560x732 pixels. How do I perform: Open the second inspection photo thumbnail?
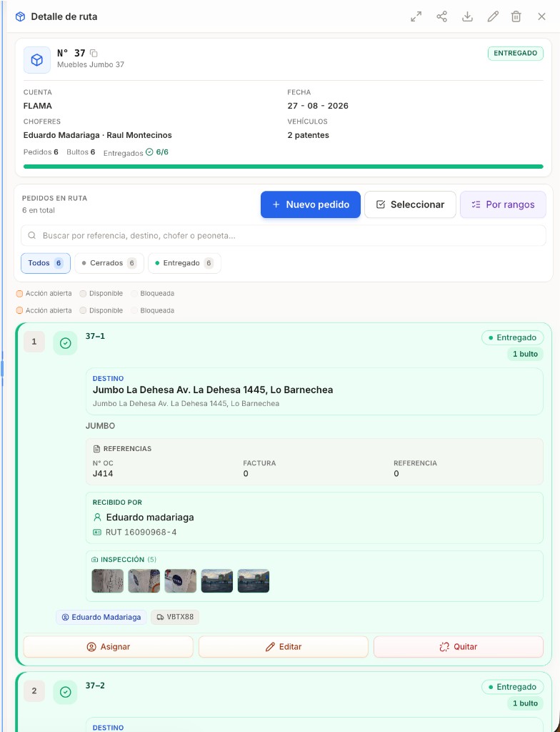(144, 580)
